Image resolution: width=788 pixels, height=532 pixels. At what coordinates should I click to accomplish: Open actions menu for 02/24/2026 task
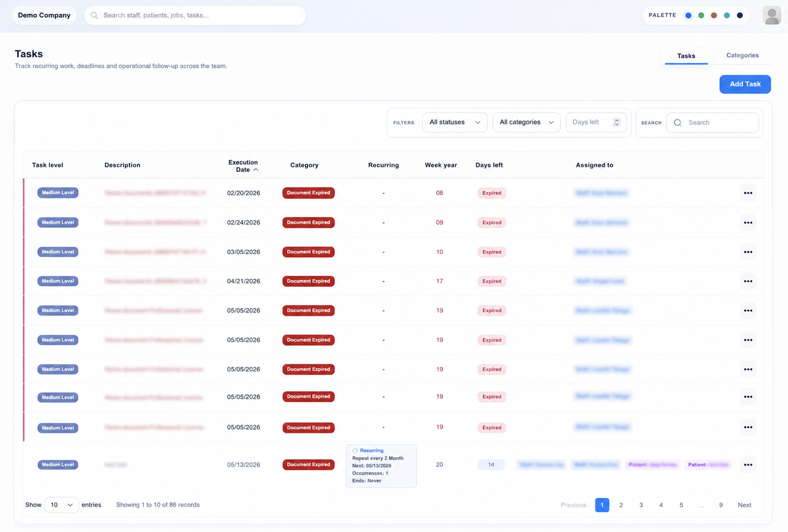pos(748,223)
